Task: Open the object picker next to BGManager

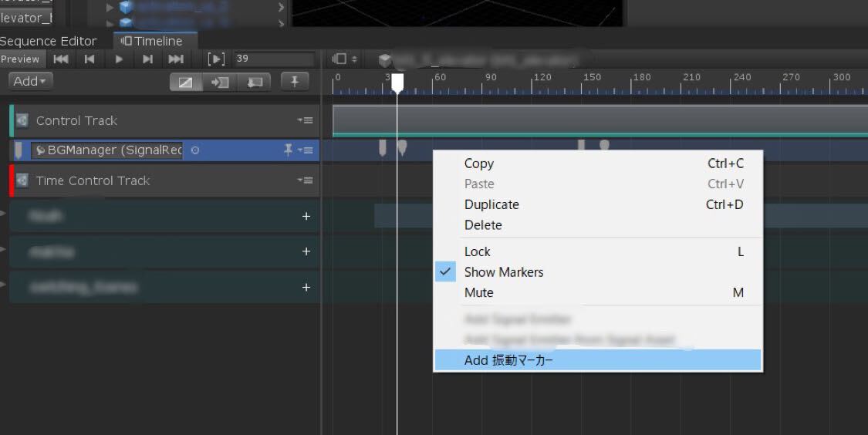Action: point(195,150)
